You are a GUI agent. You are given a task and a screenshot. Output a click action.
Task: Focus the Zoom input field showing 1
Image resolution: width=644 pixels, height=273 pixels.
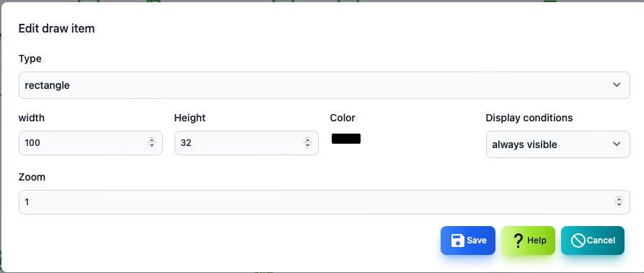pyautogui.click(x=325, y=202)
